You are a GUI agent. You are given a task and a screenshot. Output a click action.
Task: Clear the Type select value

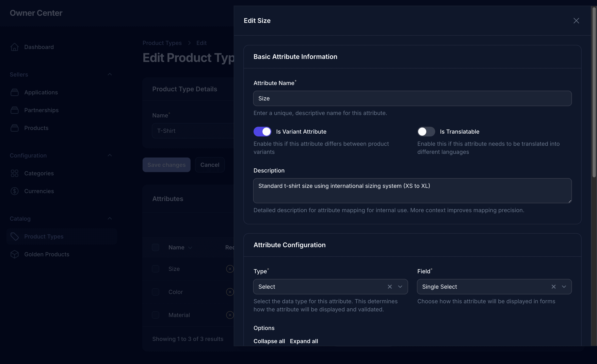point(390,287)
